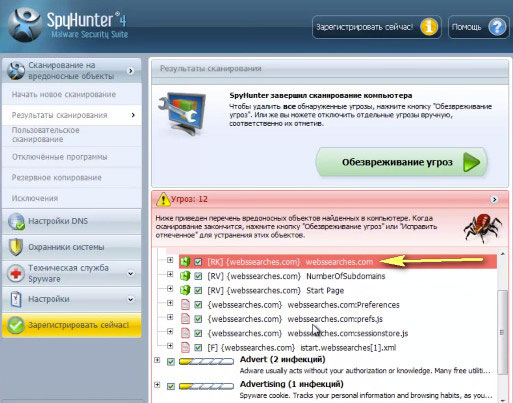The image size is (513, 403).
Task: Toggle the Advertising category checkbox
Action: click(171, 386)
